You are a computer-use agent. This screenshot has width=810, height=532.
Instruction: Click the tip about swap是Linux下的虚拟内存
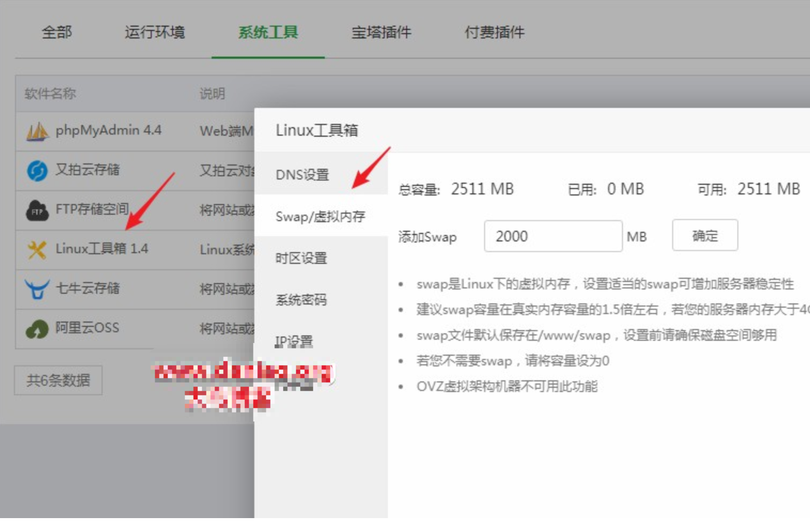click(x=605, y=284)
